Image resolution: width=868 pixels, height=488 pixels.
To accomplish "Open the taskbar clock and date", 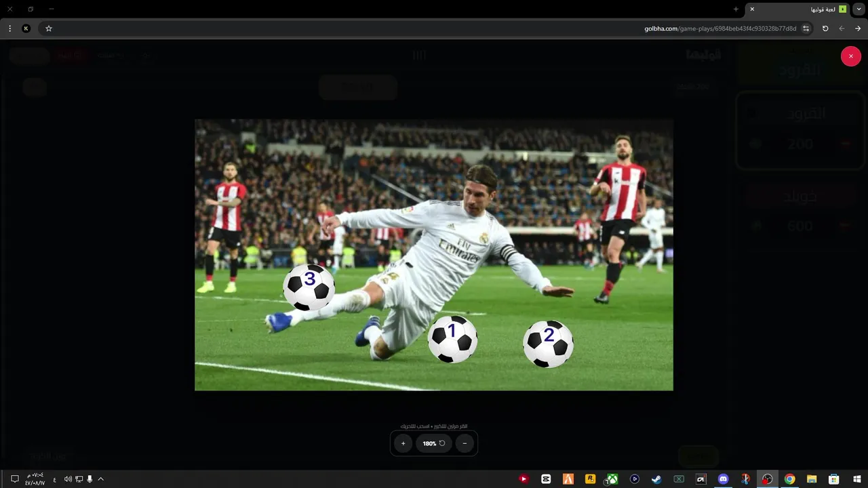I will (x=35, y=479).
